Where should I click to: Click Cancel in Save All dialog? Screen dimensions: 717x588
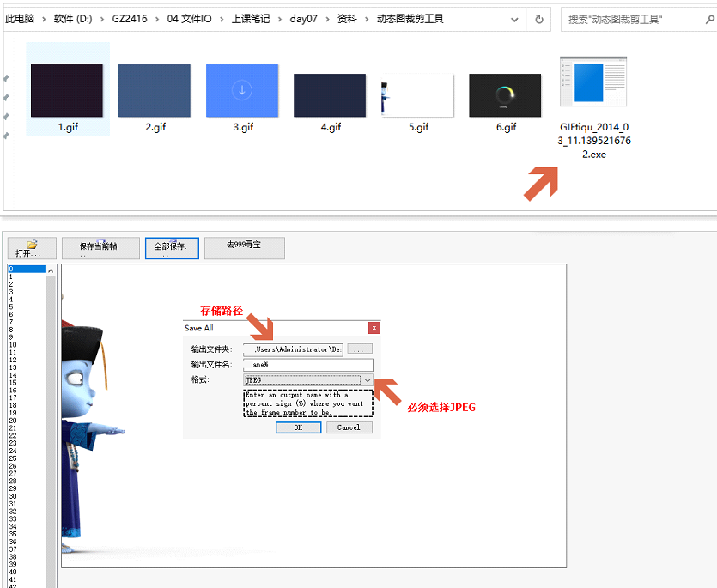[349, 427]
